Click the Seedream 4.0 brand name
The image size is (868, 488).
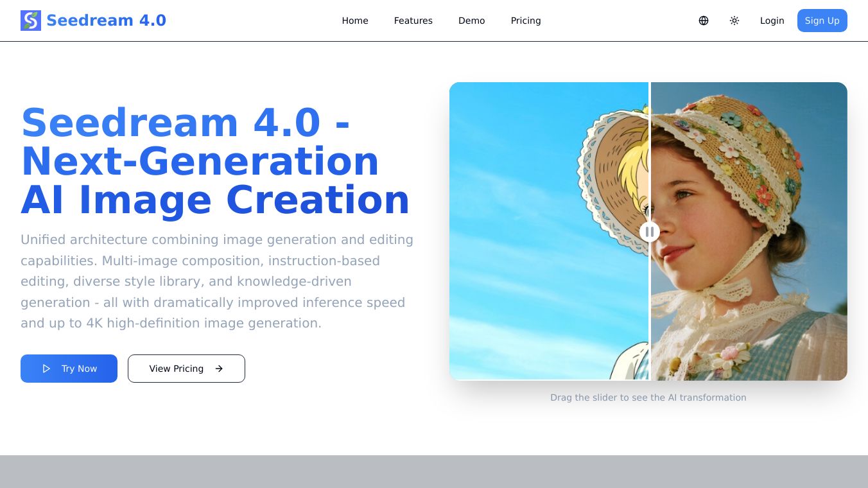coord(107,21)
